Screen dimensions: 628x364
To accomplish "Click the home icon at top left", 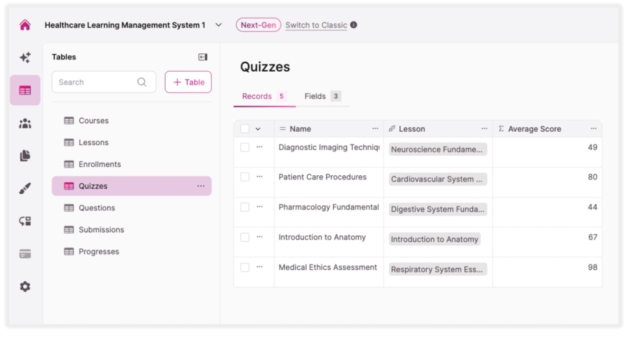I will pos(25,25).
